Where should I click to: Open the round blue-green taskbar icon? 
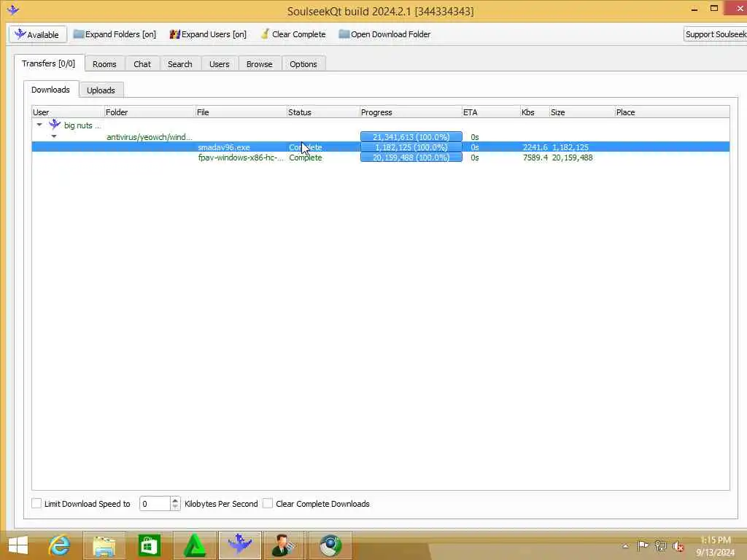(x=330, y=545)
